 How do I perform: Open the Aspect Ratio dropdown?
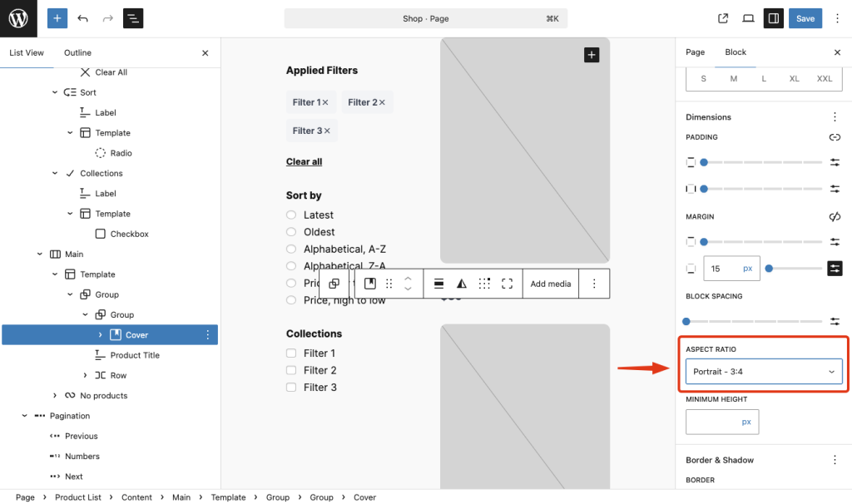(764, 372)
